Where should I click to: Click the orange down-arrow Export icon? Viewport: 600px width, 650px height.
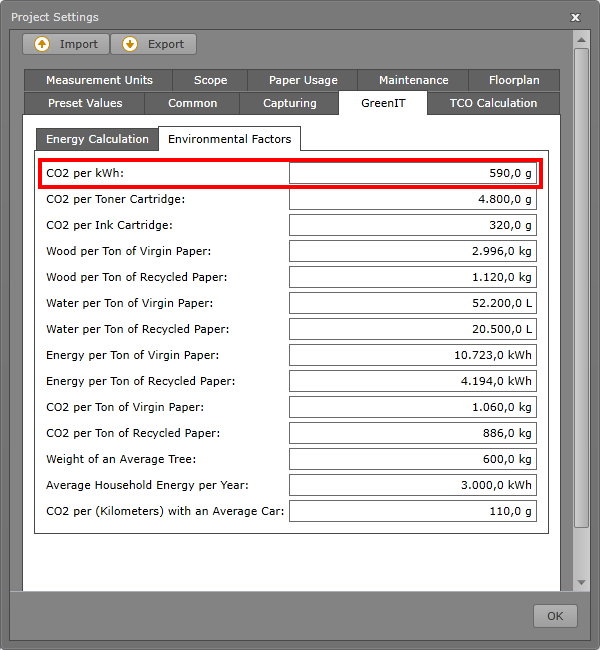click(x=130, y=44)
